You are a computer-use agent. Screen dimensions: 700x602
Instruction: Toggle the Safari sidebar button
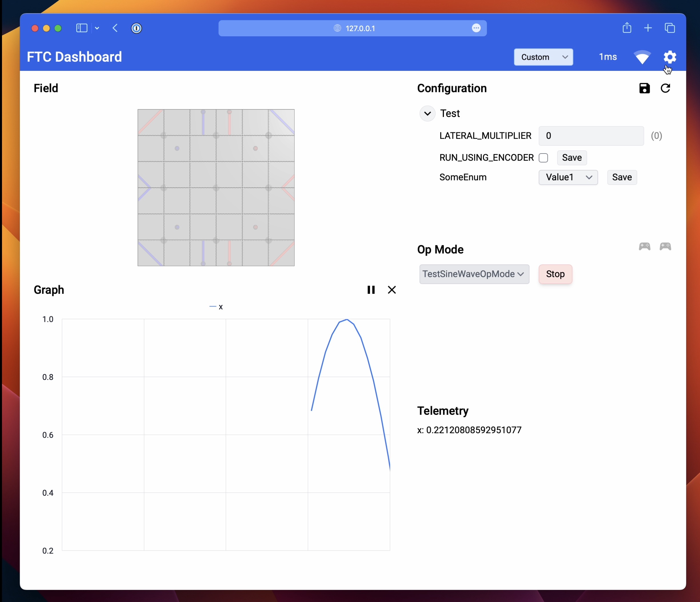tap(82, 28)
